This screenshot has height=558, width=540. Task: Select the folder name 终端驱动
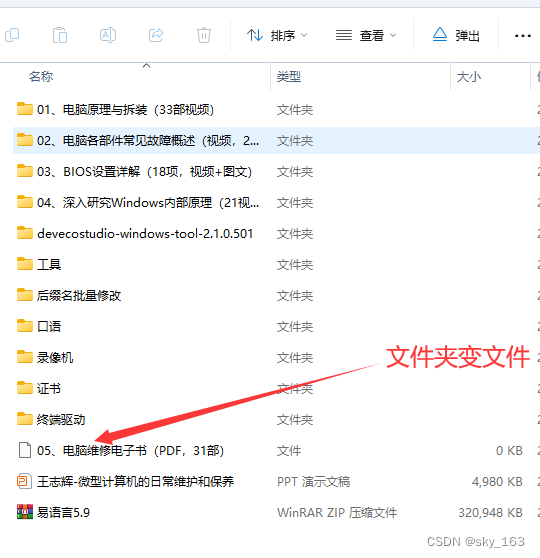click(61, 419)
